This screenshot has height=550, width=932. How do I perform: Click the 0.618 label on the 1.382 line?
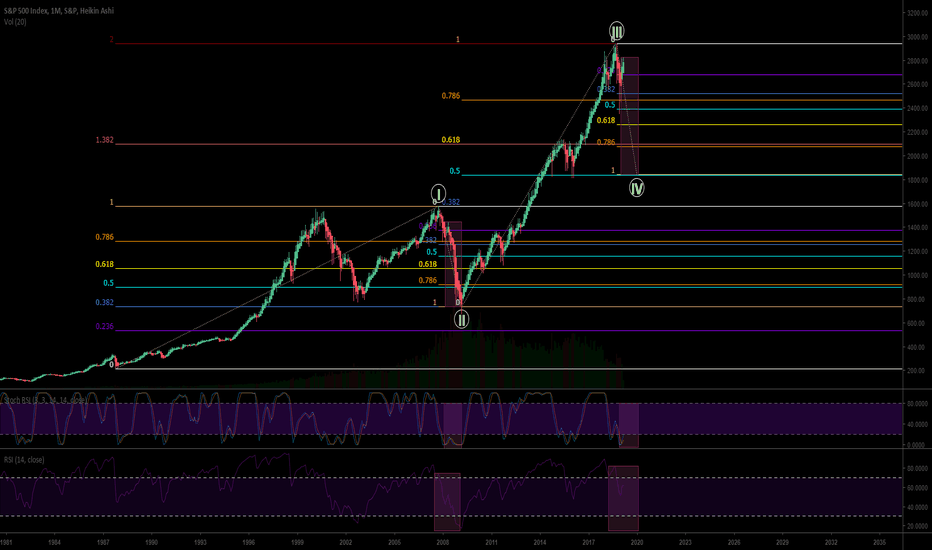[x=451, y=140]
